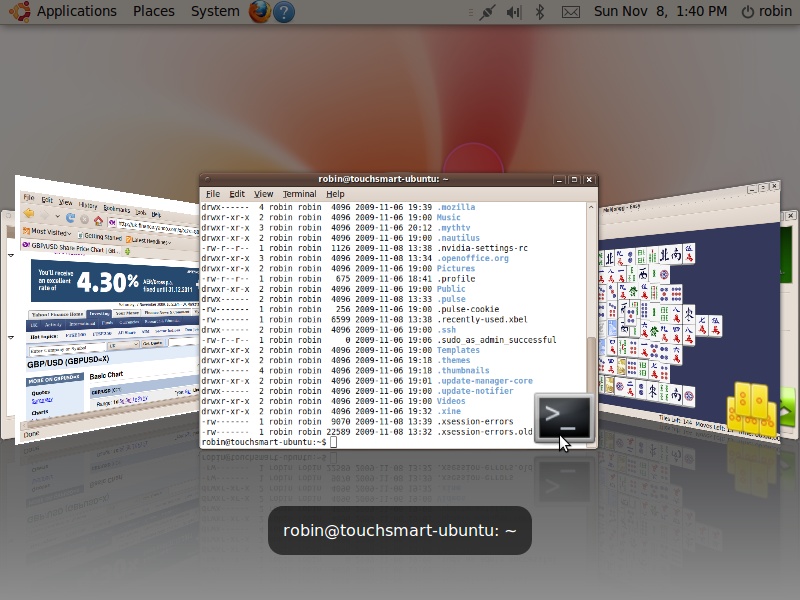This screenshot has width=800, height=600.
Task: Click the Mahjongg tiles icon at bottom right
Action: [x=752, y=405]
